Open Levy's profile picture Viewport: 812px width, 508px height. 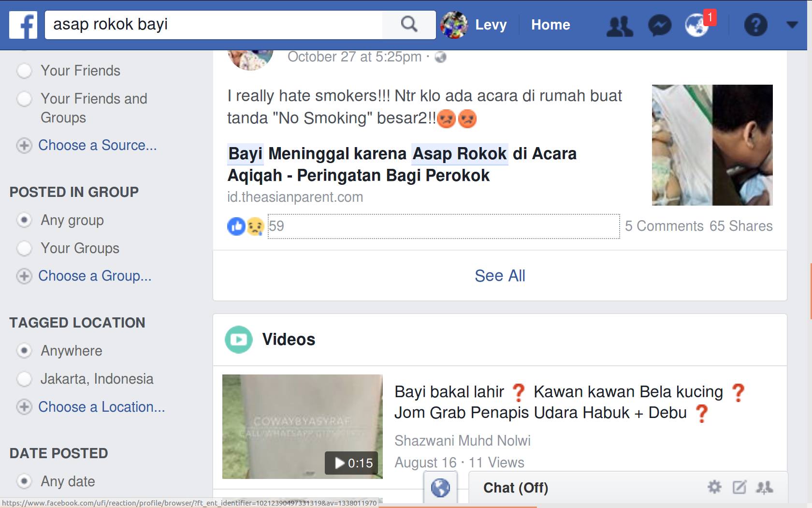(454, 25)
